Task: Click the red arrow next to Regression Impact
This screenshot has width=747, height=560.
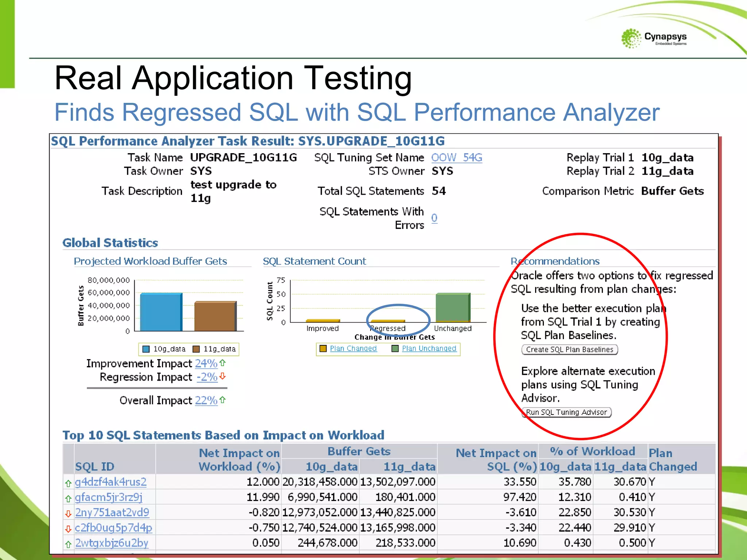Action: point(222,376)
